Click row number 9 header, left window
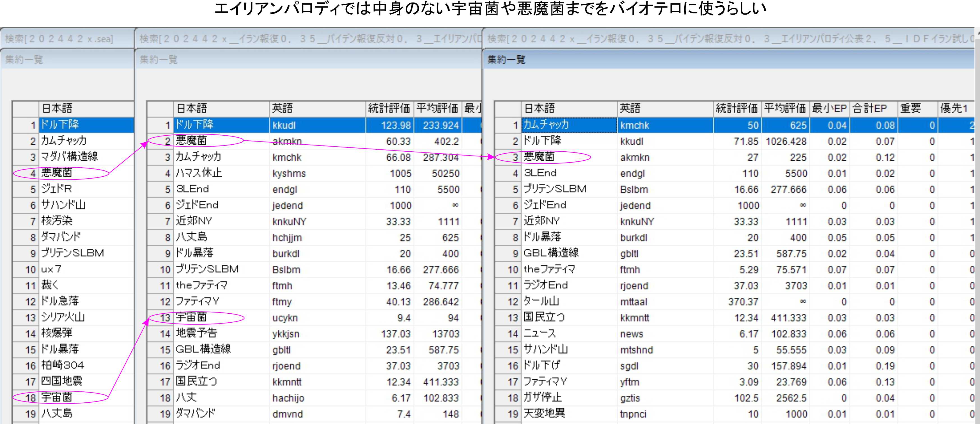 tap(26, 254)
